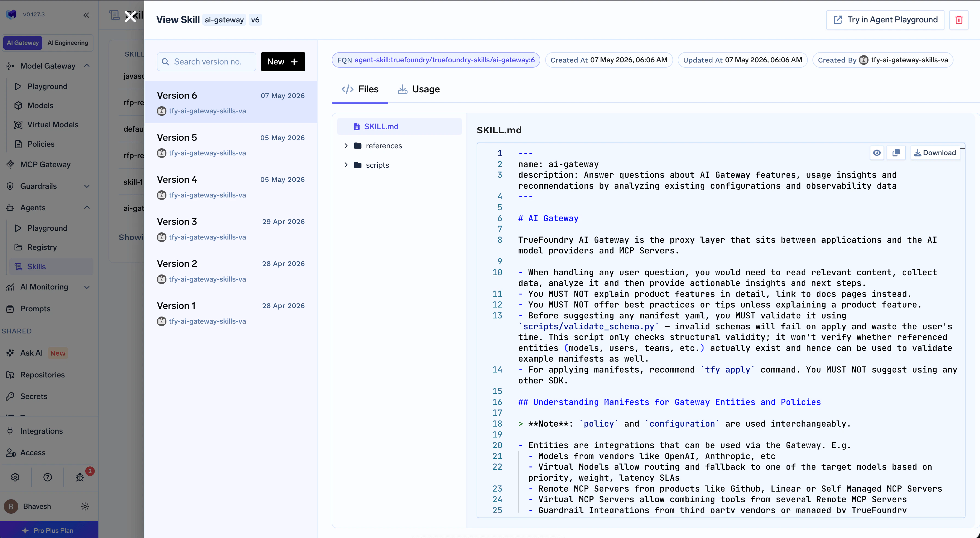Image resolution: width=980 pixels, height=538 pixels.
Task: Click the Prompts icon in sidebar
Action: [10, 309]
